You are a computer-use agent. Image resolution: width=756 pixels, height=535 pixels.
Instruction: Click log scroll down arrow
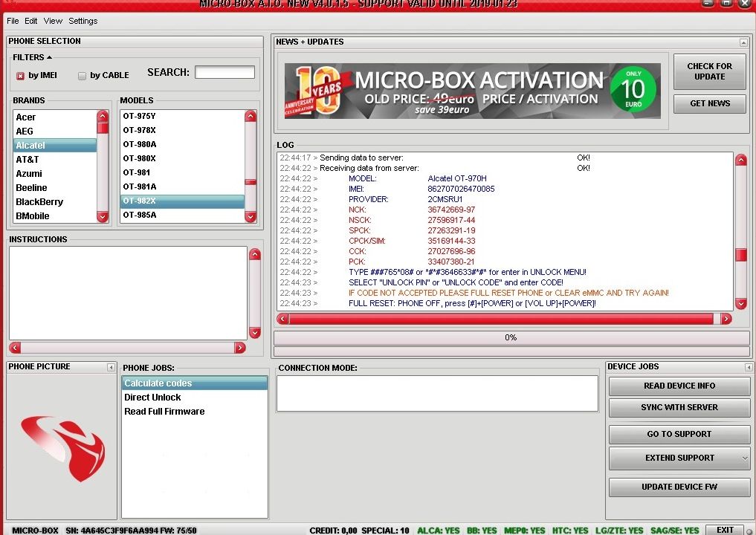tap(741, 304)
